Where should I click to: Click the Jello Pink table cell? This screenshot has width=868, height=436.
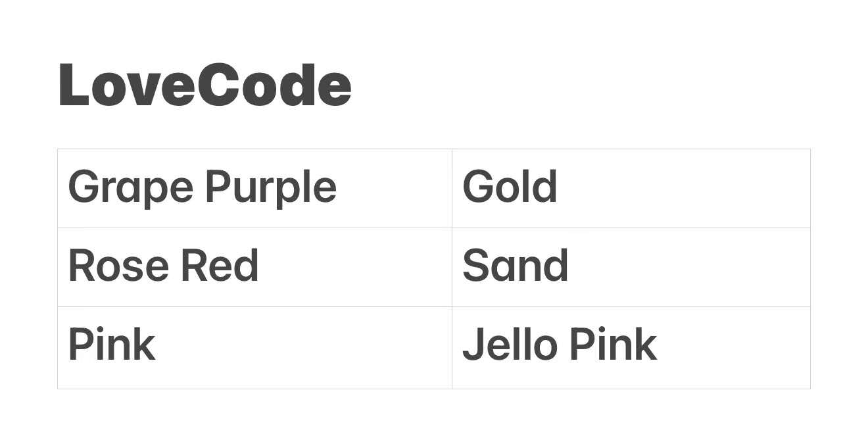[631, 347]
